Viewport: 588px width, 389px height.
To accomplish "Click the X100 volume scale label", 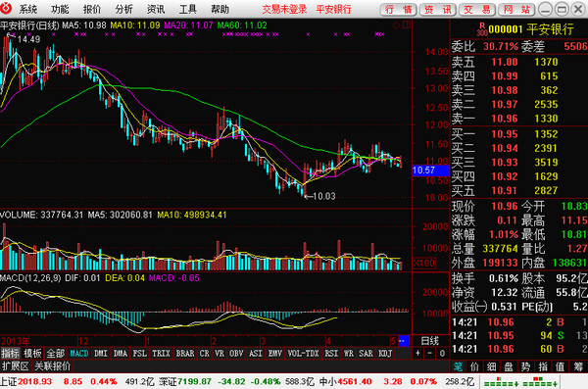I will (424, 263).
